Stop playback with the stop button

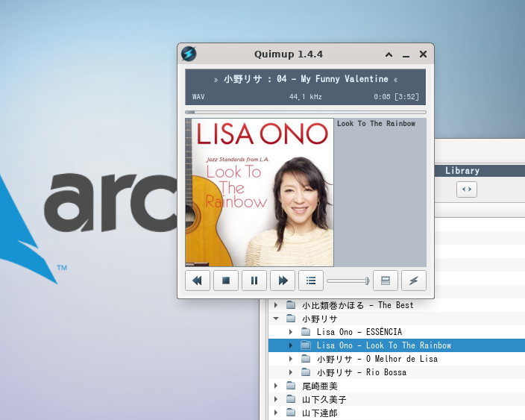226,280
